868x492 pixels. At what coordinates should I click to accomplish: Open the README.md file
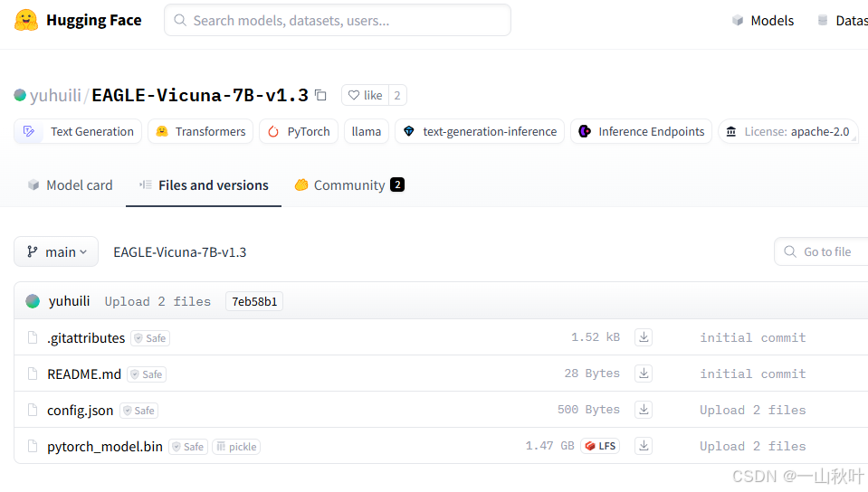84,374
